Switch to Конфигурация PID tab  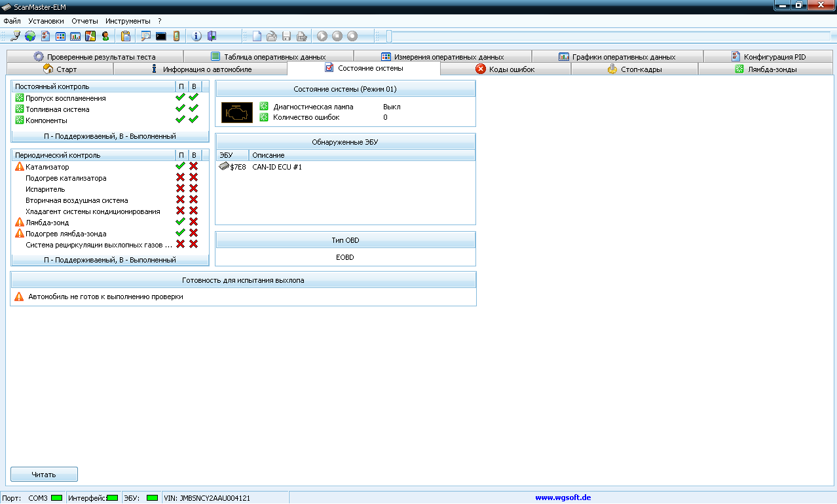tap(768, 57)
